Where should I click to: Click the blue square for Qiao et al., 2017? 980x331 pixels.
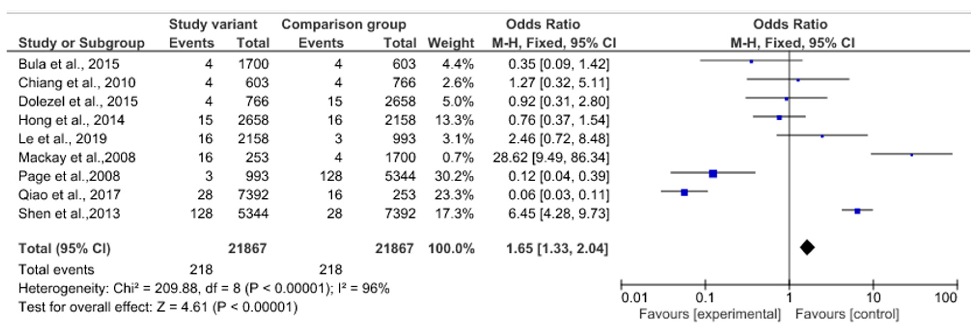684,192
